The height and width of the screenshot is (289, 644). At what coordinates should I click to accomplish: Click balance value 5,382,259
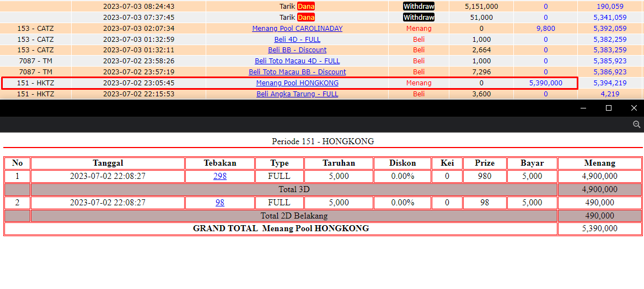610,39
